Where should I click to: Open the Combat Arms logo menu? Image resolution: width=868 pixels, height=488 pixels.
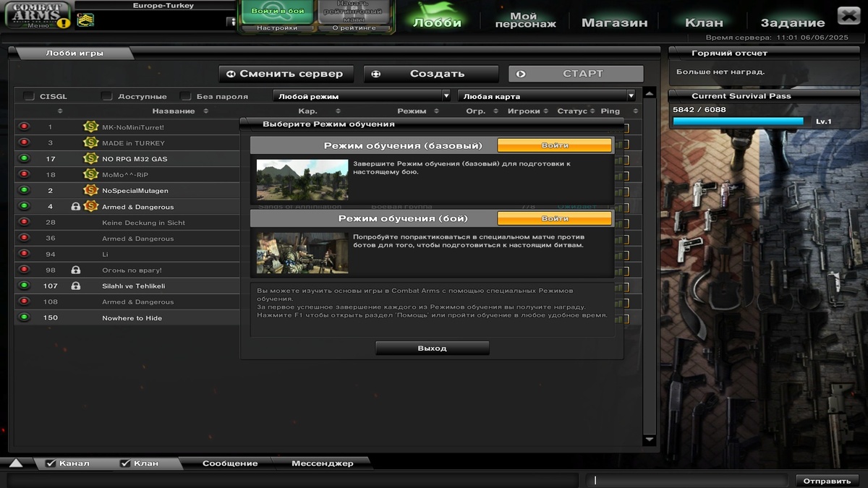[38, 15]
